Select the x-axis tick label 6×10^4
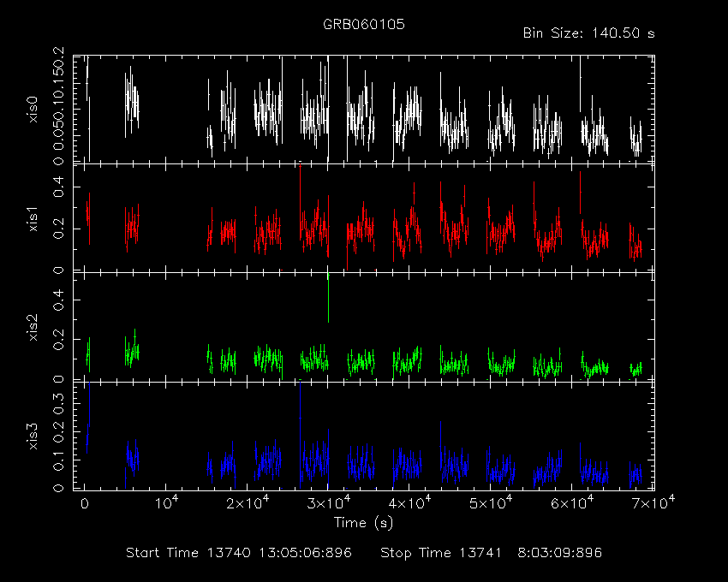The image size is (728, 582). (x=572, y=502)
